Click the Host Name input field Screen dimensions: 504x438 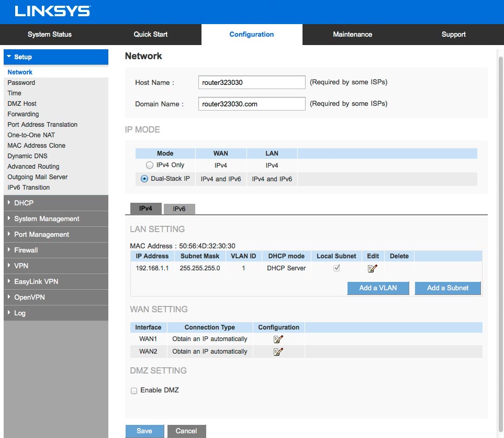251,82
